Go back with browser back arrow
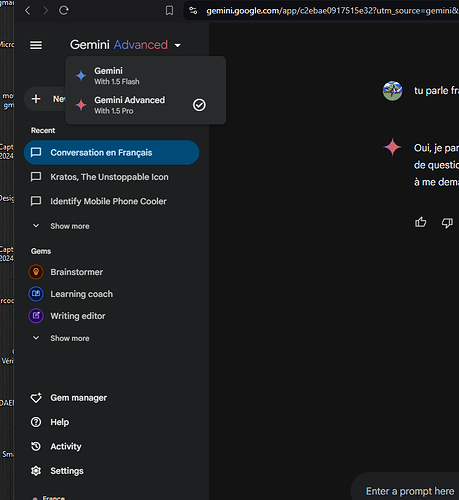This screenshot has height=500, width=459. coord(28,11)
